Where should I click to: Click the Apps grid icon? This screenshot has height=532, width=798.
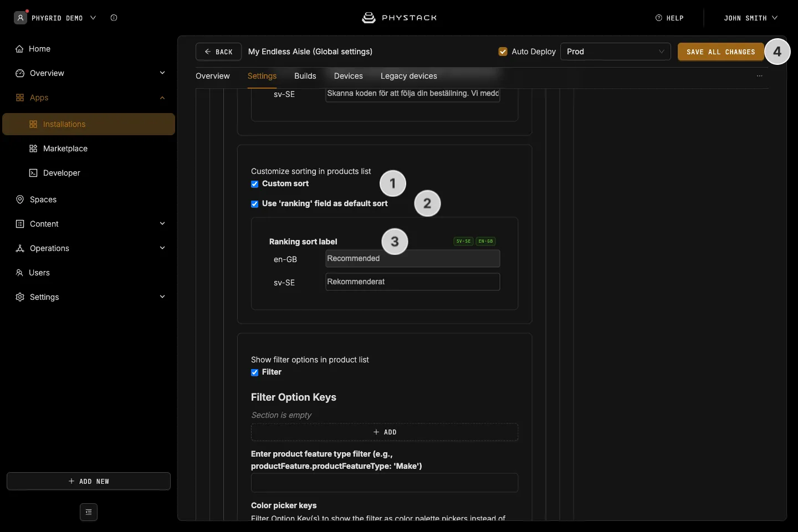(20, 98)
